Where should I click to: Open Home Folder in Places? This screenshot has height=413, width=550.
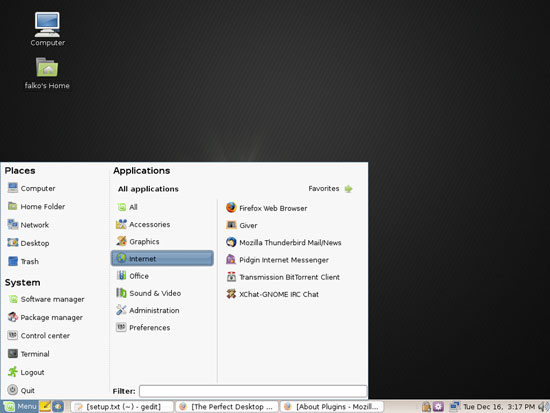36,206
